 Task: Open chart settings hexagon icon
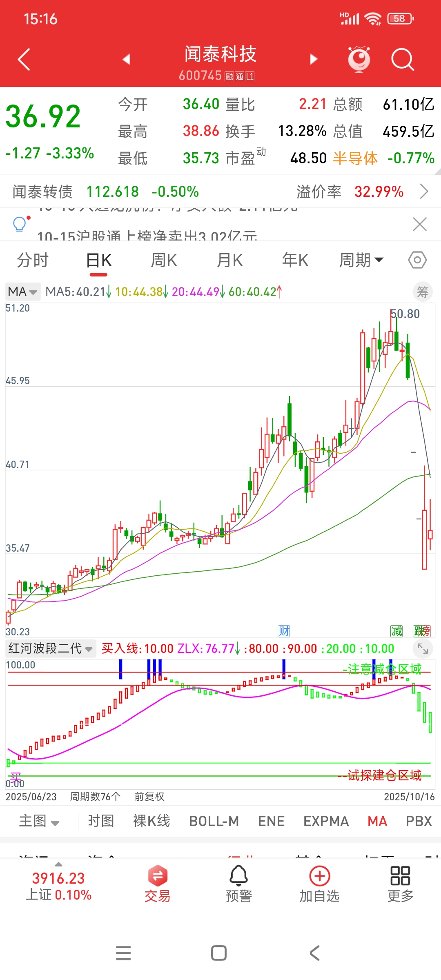(x=417, y=260)
